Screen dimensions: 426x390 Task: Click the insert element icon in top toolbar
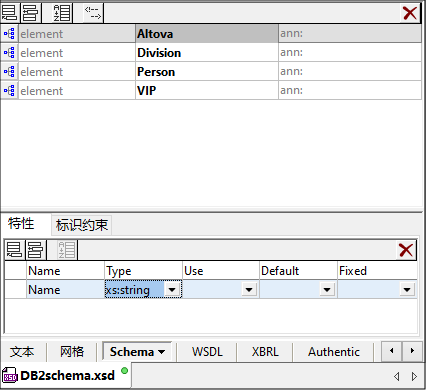pos(31,13)
